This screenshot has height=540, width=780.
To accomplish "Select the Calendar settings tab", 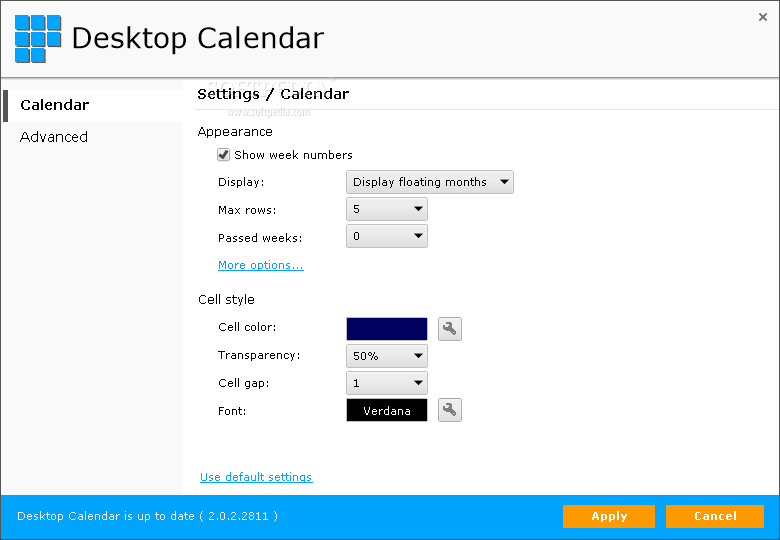I will click(x=93, y=105).
